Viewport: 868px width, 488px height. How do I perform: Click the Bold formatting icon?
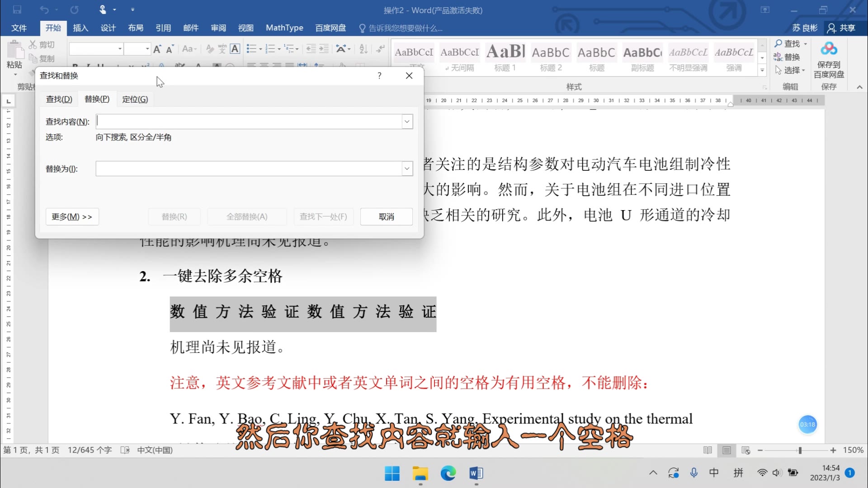[75, 65]
